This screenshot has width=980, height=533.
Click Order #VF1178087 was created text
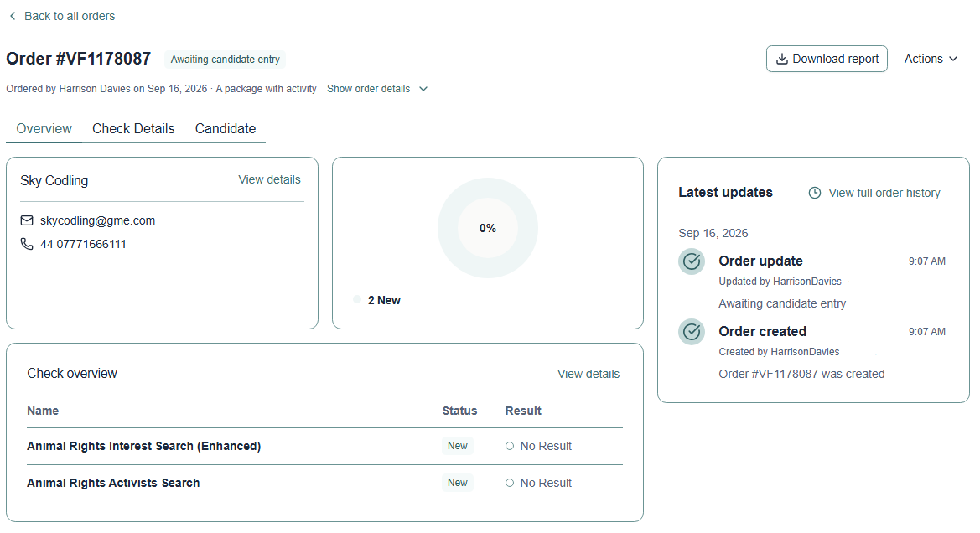click(x=802, y=375)
